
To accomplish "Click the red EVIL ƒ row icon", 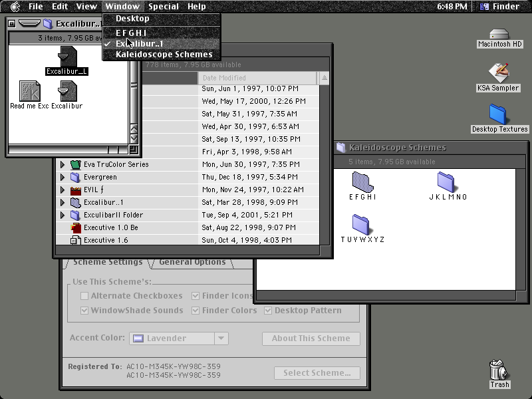I will [x=75, y=190].
